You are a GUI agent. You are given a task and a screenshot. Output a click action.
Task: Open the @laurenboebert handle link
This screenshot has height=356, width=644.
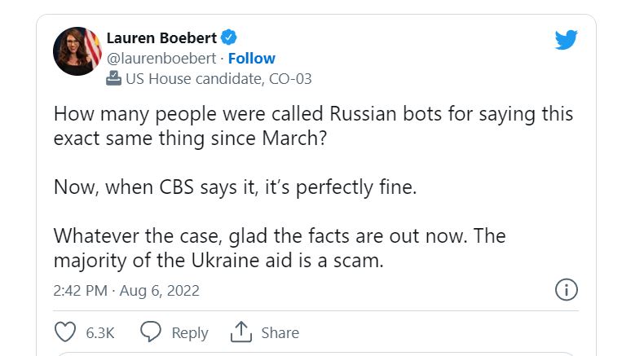tap(161, 59)
